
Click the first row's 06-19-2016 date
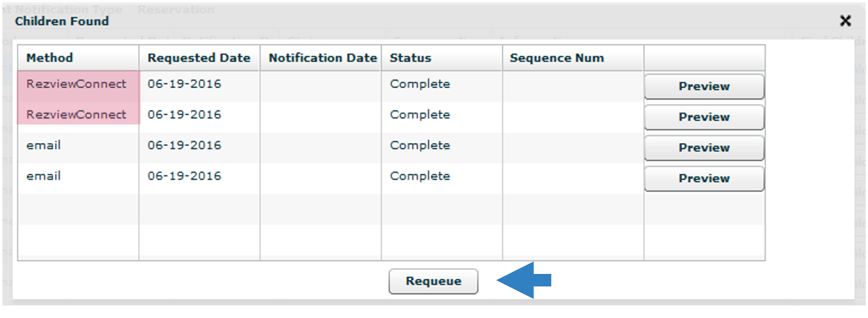(x=185, y=84)
